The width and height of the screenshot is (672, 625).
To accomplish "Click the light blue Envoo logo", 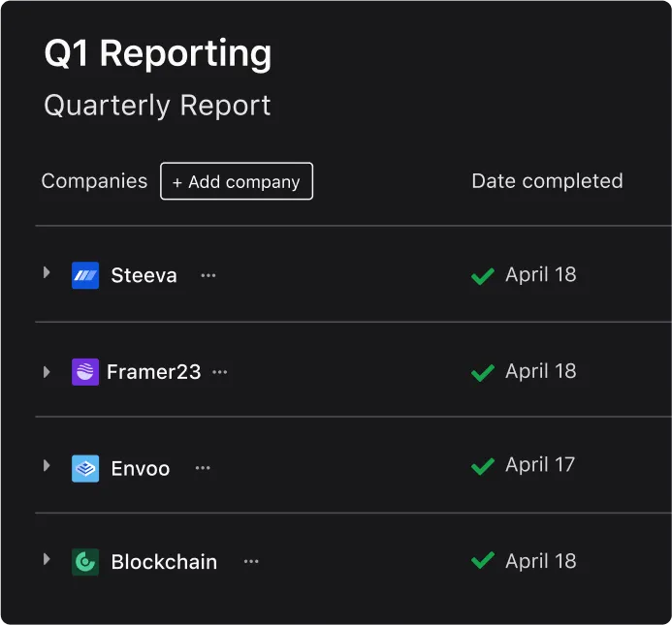I will tap(85, 469).
